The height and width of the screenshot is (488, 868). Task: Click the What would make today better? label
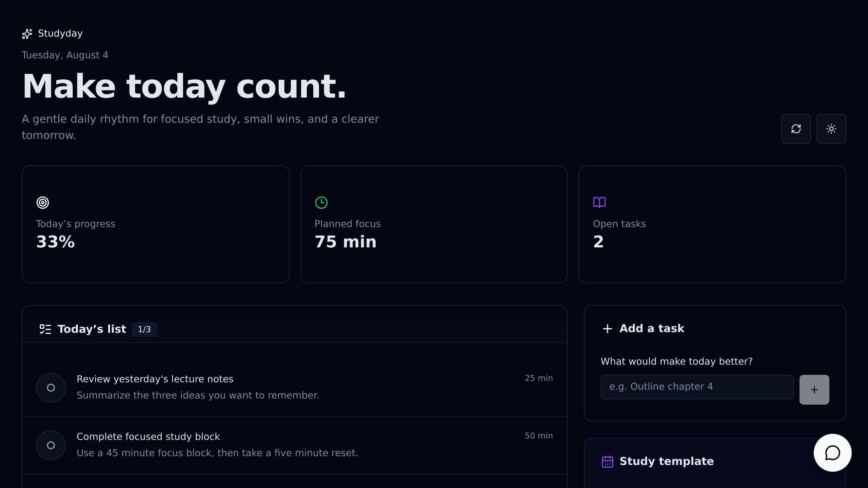tap(676, 362)
